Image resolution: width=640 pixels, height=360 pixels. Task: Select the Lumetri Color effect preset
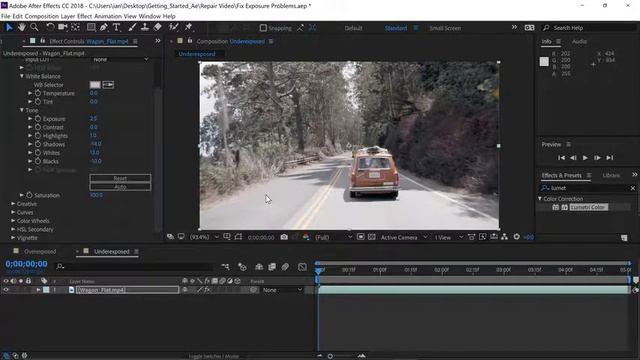tap(589, 207)
